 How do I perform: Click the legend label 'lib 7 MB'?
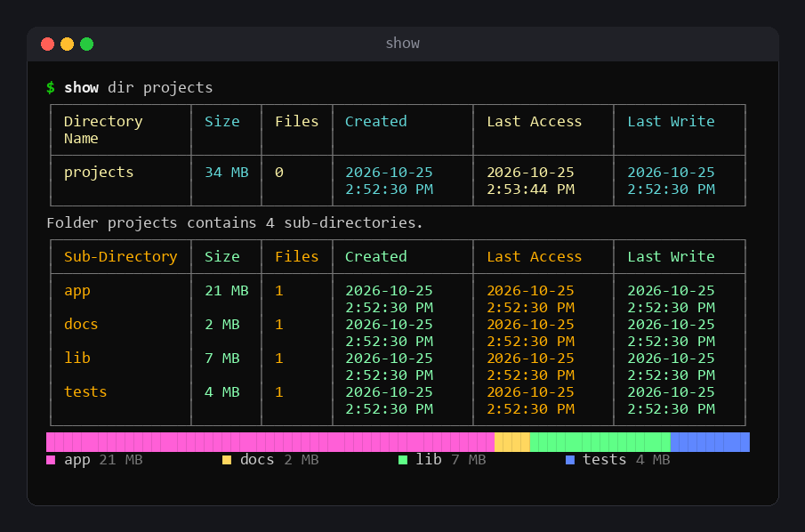pos(451,460)
